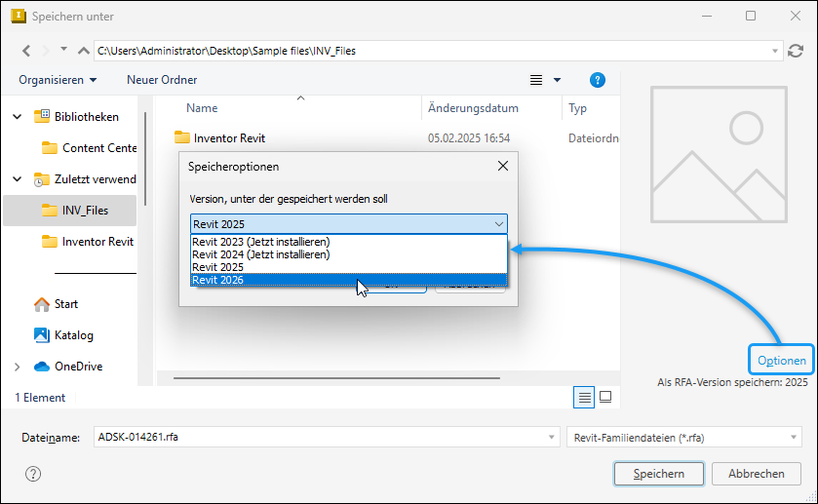This screenshot has width=818, height=504.
Task: Click the horizontal scrollbar of file list
Action: pos(336,377)
